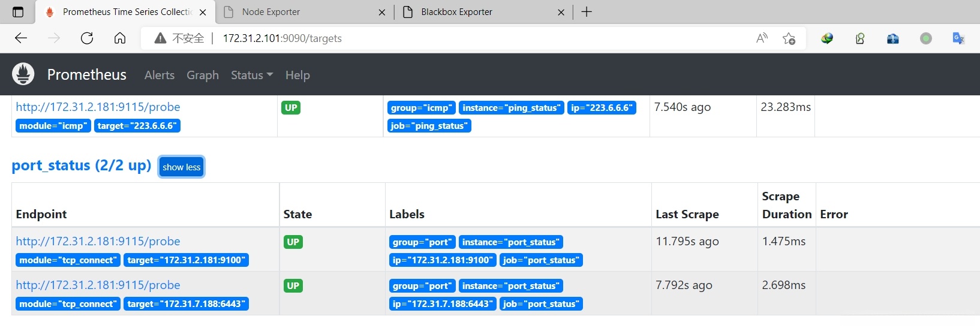This screenshot has width=980, height=331.
Task: Open the tab actions menu icon
Action: point(18,12)
